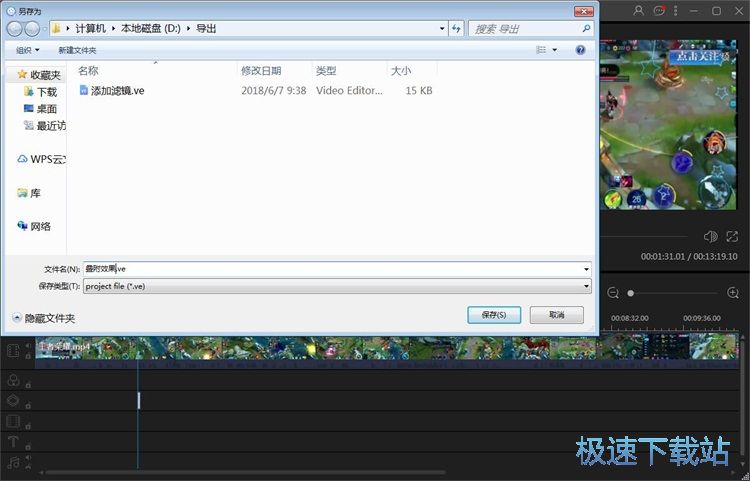This screenshot has width=750, height=481.
Task: Click the overlay track icon
Action: (x=13, y=400)
